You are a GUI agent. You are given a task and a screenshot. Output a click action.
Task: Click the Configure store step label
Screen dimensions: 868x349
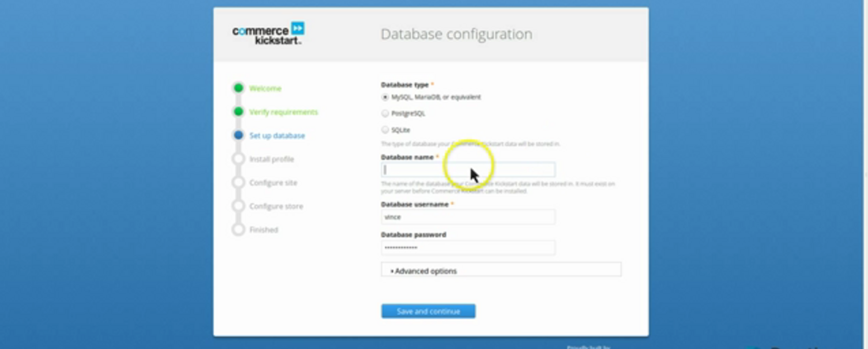[276, 206]
